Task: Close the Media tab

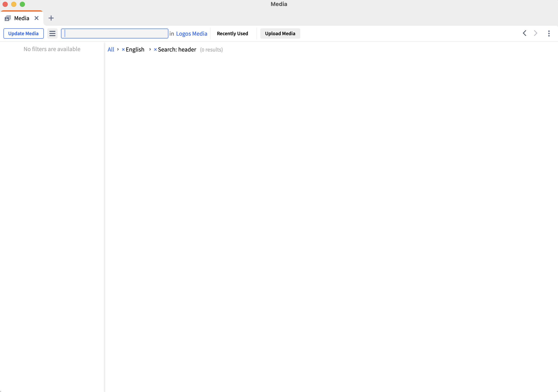Action: click(x=37, y=18)
